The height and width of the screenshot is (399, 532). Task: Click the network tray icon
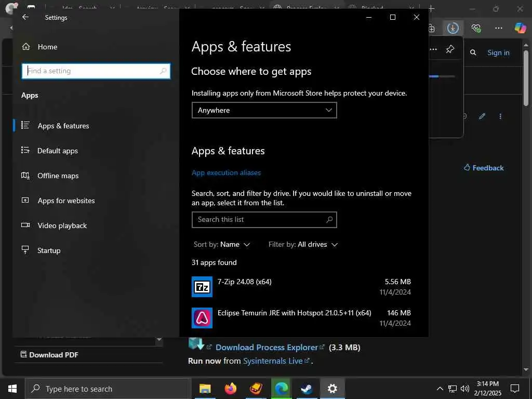coord(453,389)
